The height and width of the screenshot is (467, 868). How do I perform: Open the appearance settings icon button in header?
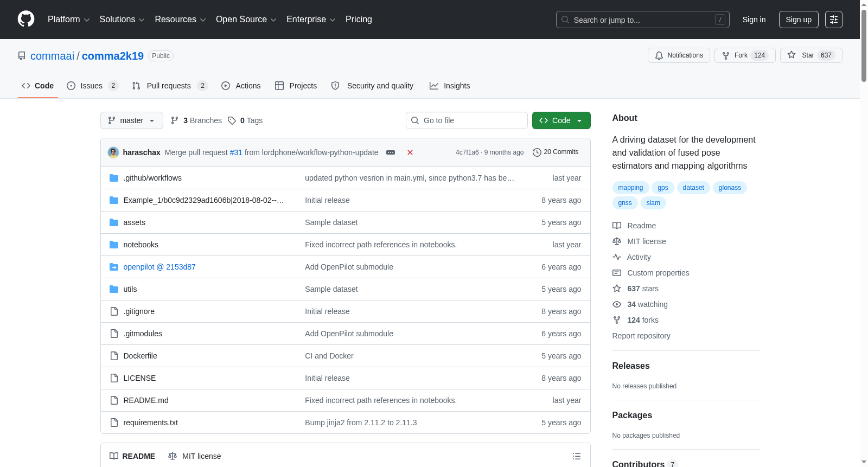(834, 20)
